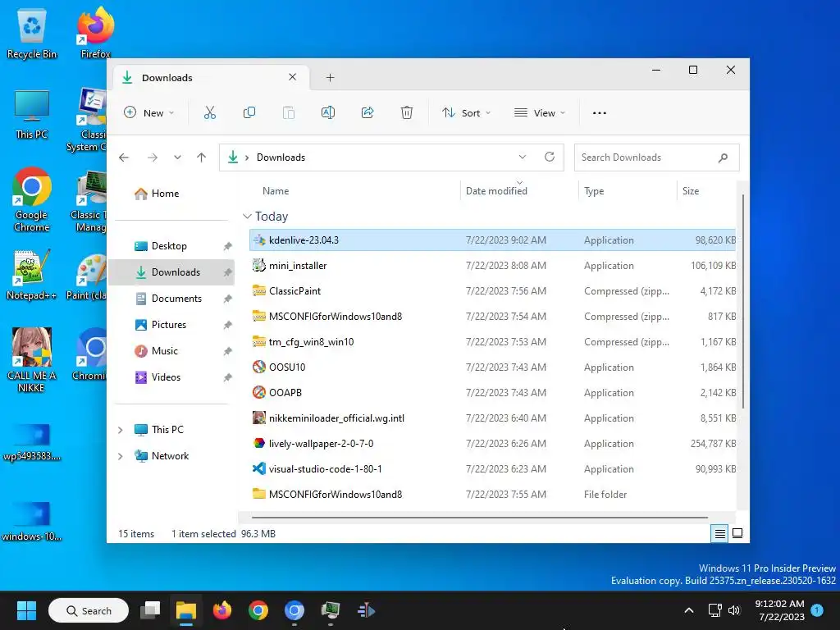This screenshot has width=840, height=630.
Task: Switch to large thumbnails view in status bar
Action: pos(737,533)
